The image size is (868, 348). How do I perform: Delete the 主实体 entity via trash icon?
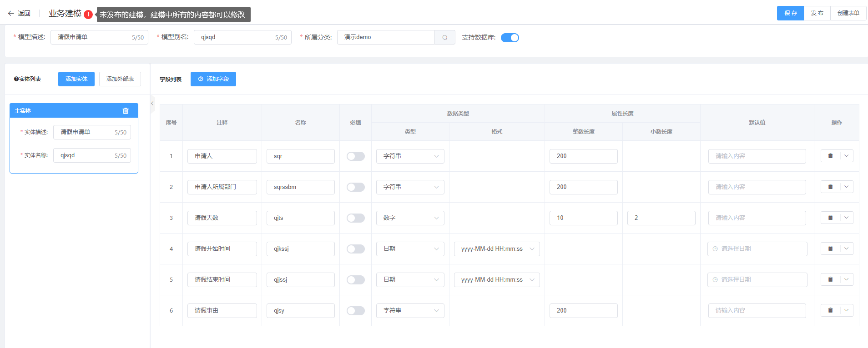tap(126, 111)
